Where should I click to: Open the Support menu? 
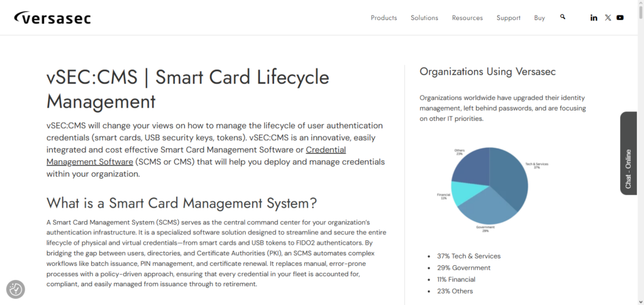(x=508, y=18)
